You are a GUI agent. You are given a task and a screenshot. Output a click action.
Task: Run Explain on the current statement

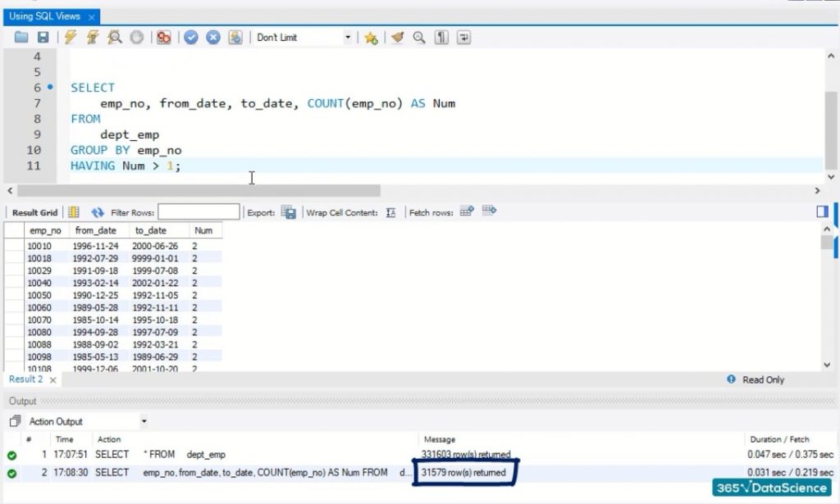pos(115,38)
